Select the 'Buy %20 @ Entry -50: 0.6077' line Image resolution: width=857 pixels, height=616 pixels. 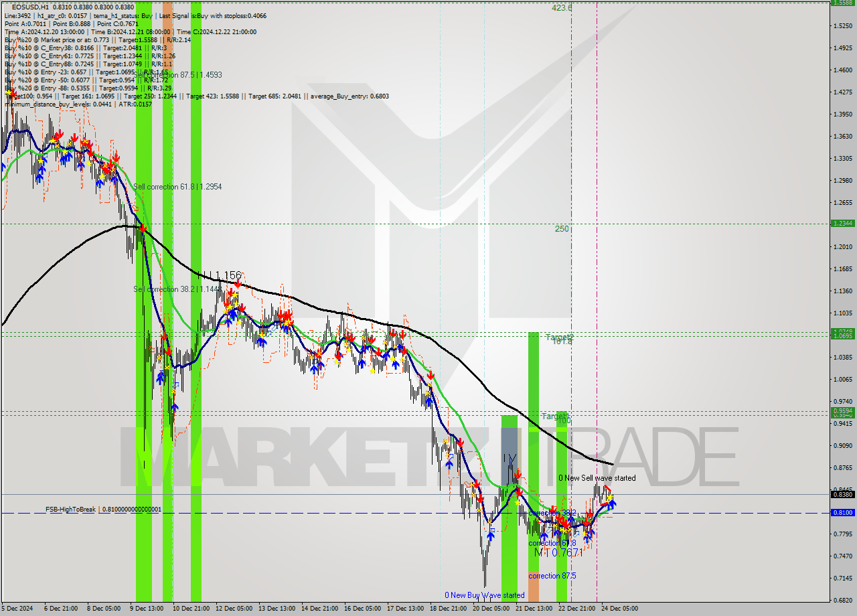86,80
